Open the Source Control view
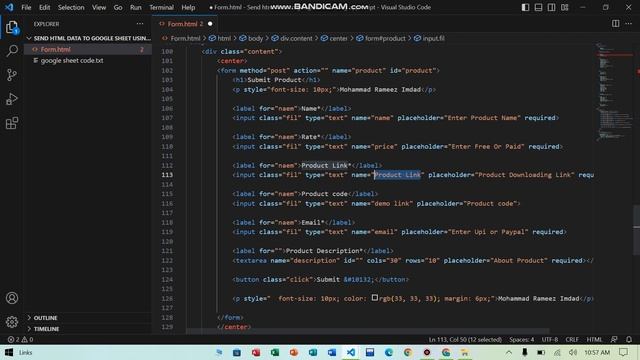This screenshot has height=360, width=640. [x=12, y=75]
